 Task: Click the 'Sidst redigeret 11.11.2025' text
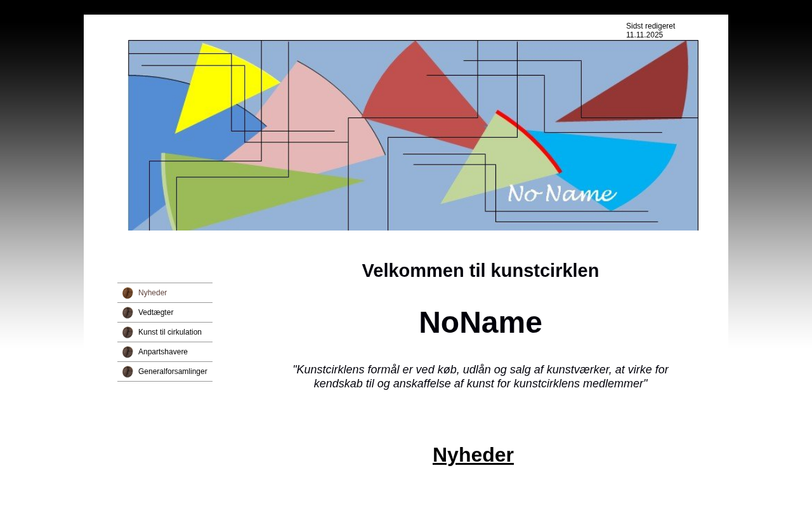coord(650,30)
